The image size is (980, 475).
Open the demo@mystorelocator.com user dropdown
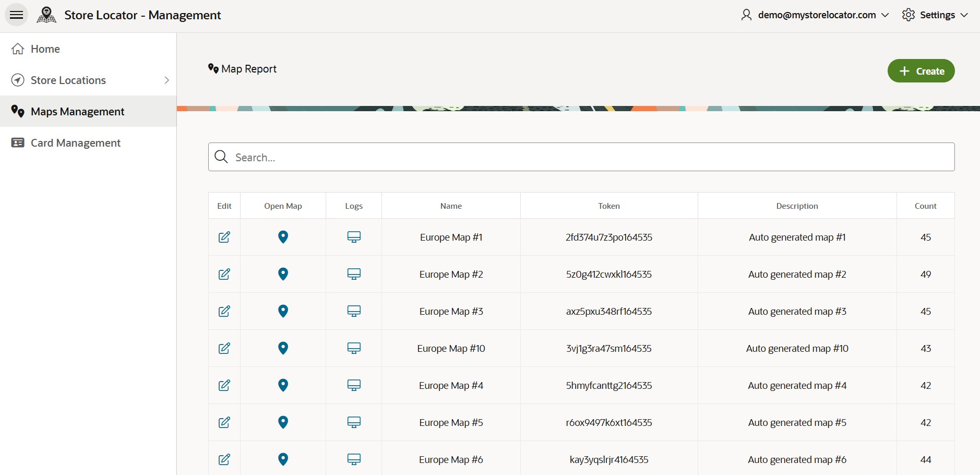click(815, 15)
